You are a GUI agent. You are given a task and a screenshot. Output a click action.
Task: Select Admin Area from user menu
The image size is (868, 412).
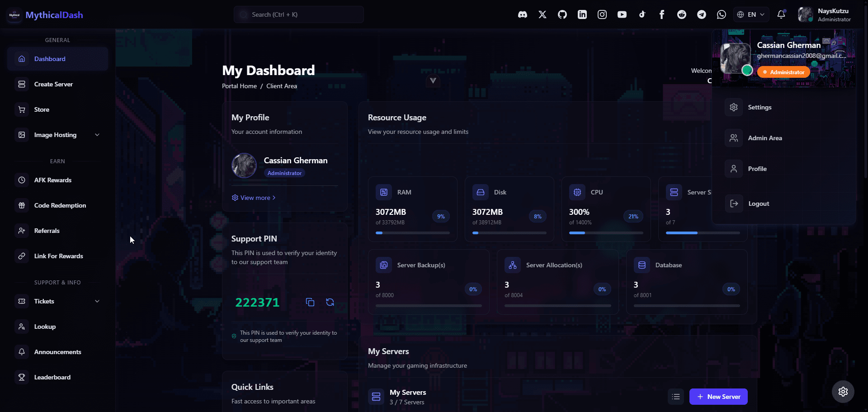(x=764, y=138)
